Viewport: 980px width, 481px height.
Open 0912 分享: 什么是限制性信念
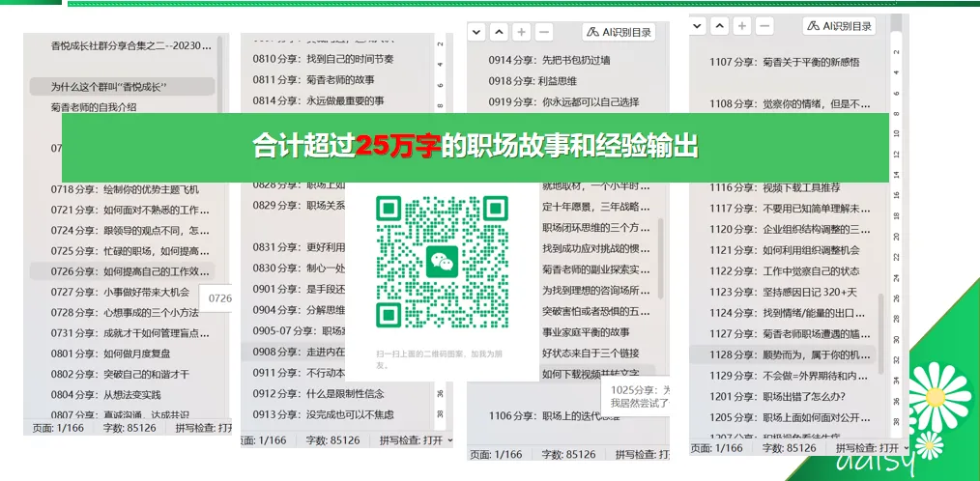pos(318,393)
